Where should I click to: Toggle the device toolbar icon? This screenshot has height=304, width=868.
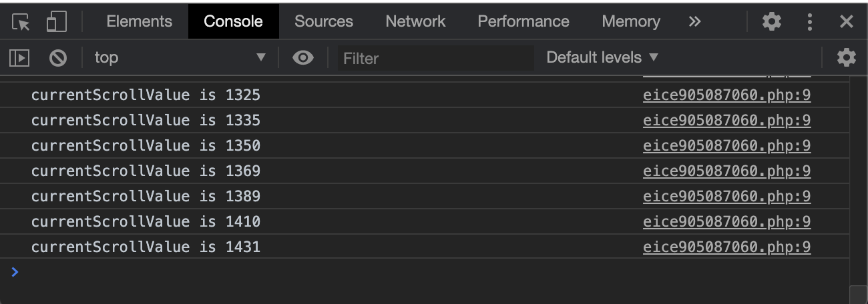tap(57, 22)
